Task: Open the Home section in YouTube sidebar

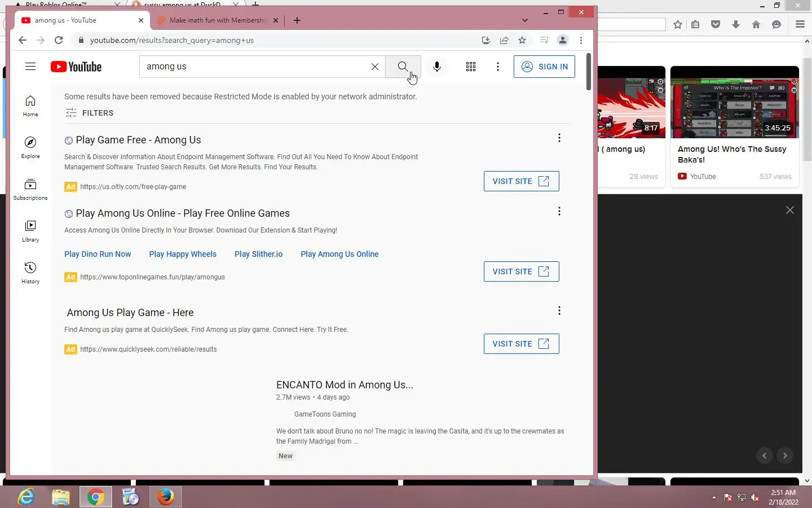Action: (30, 106)
